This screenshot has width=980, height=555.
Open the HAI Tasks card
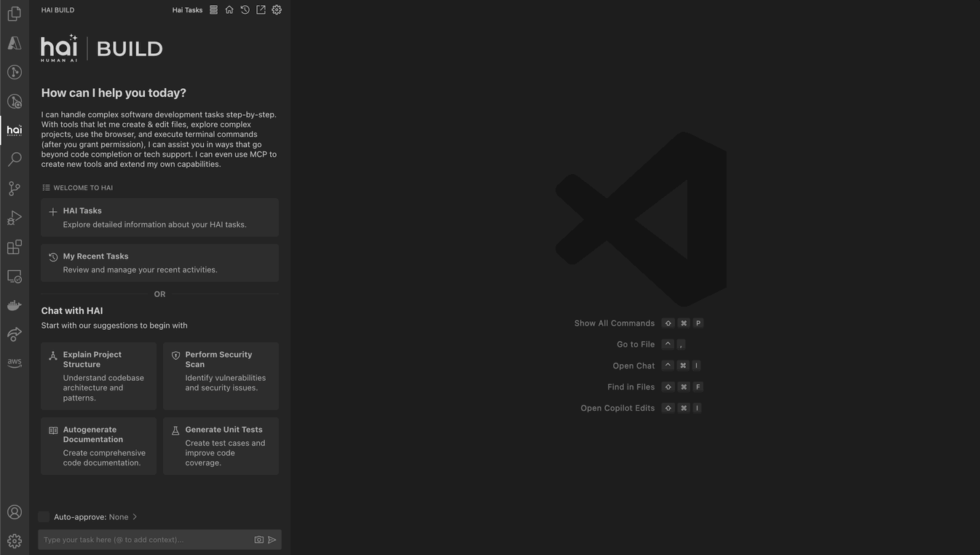pos(159,217)
